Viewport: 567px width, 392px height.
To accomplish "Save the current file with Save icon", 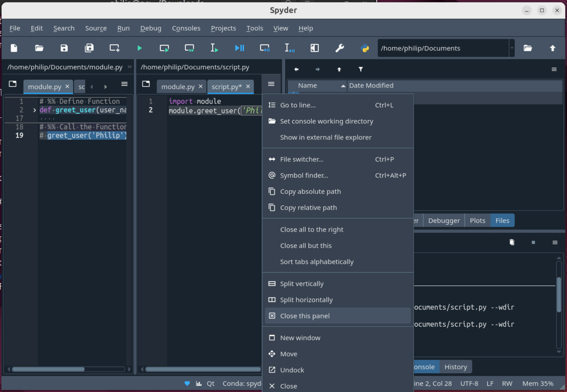I will point(64,48).
